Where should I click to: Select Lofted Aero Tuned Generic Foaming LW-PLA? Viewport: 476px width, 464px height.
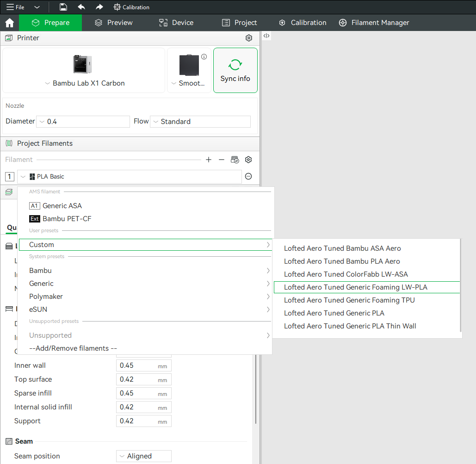[367, 287]
